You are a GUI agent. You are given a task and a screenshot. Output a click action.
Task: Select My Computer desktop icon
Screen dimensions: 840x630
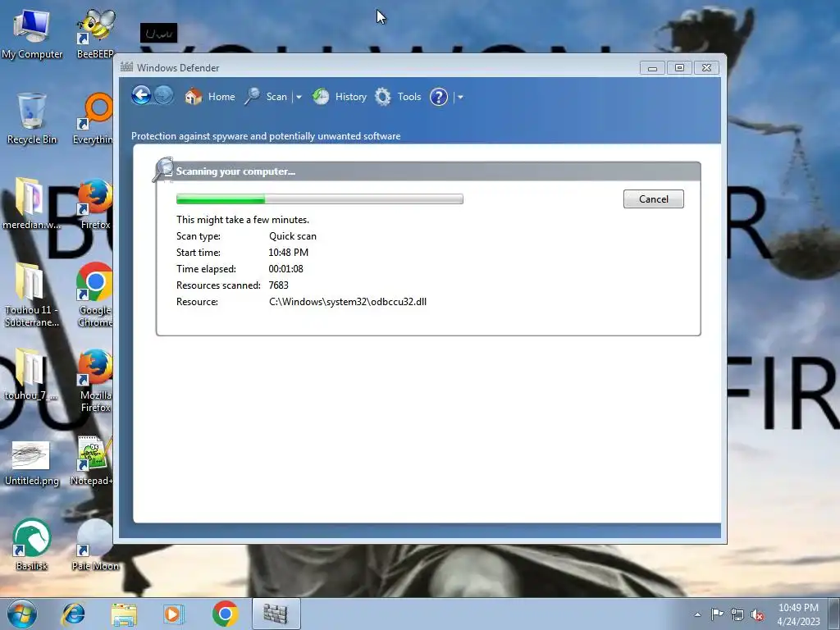(x=32, y=34)
